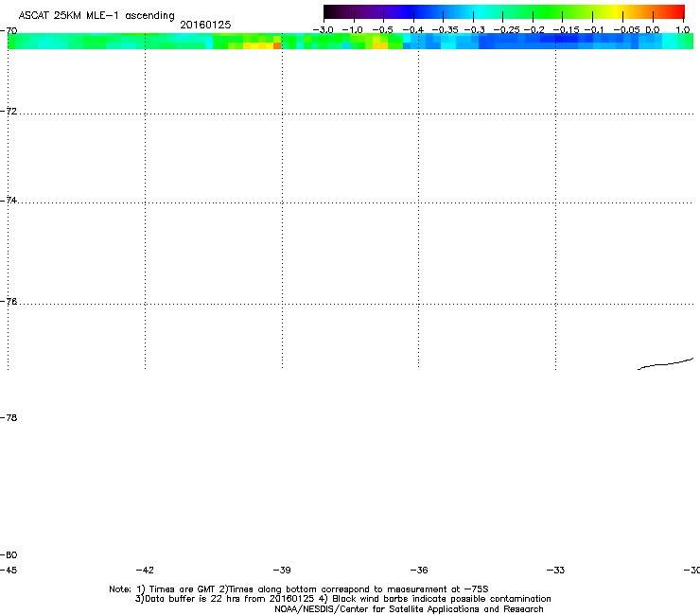
Task: Click the -0.3 color scale label
Action: [475, 30]
